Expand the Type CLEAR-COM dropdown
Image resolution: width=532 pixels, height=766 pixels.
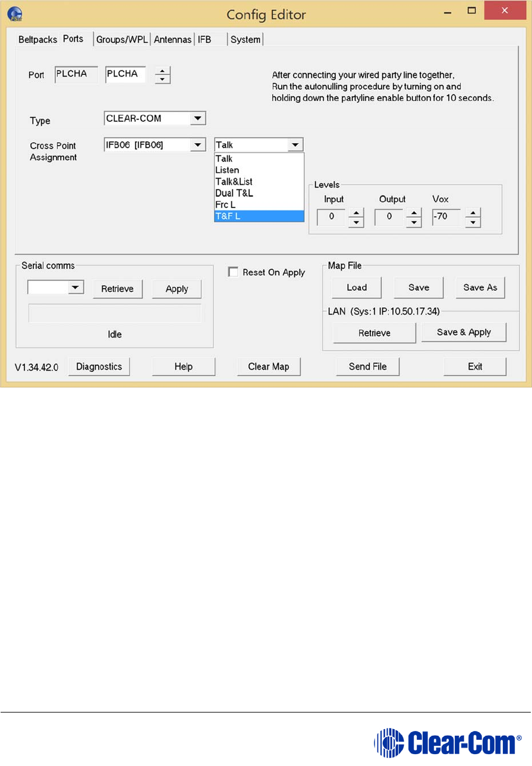click(x=198, y=118)
